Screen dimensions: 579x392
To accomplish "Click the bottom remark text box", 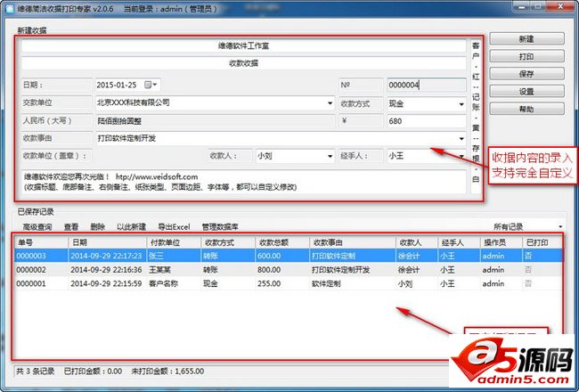I will pyautogui.click(x=244, y=182).
